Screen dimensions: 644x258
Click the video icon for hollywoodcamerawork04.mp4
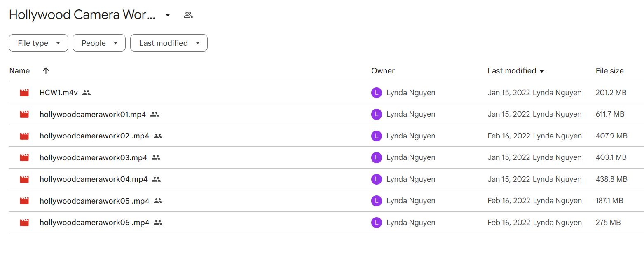[24, 179]
